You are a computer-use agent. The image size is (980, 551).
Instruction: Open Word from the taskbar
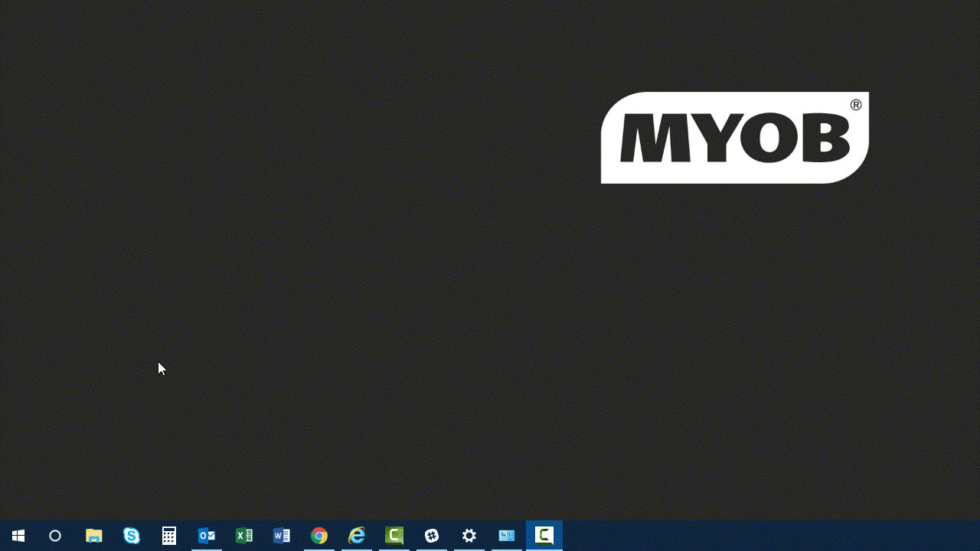(282, 536)
